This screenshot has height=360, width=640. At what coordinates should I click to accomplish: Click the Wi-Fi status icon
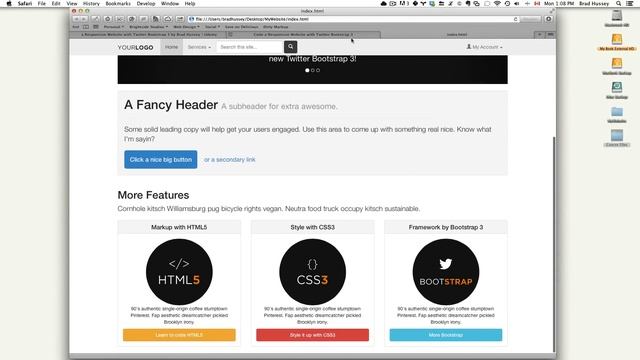pos(497,3)
